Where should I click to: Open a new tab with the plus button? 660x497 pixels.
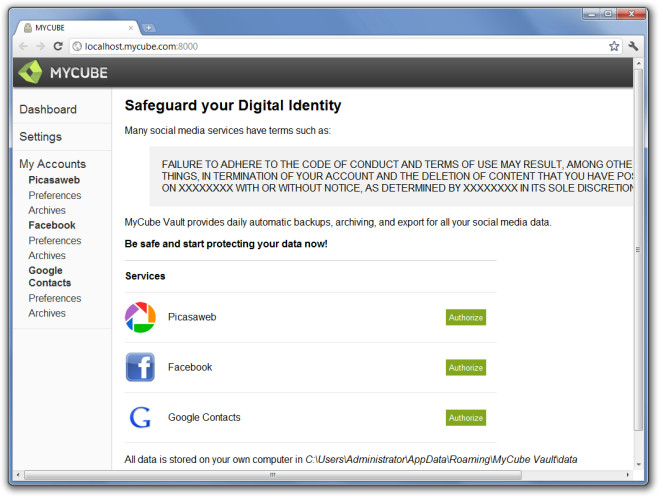[148, 28]
